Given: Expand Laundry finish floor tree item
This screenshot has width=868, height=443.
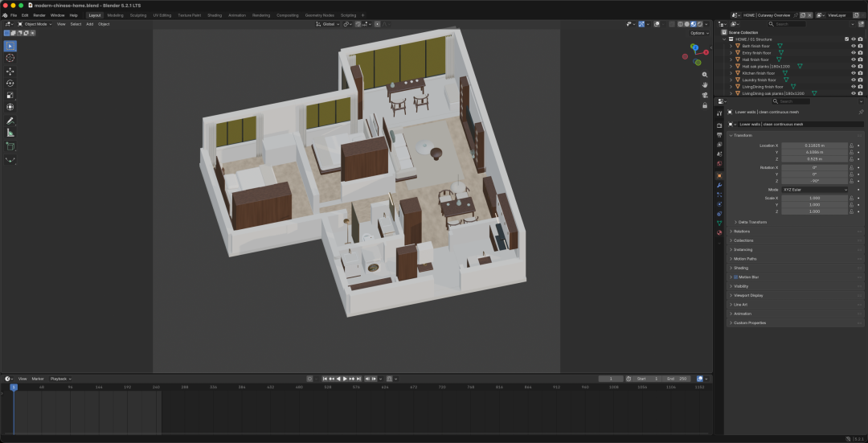Looking at the screenshot, I should [731, 80].
